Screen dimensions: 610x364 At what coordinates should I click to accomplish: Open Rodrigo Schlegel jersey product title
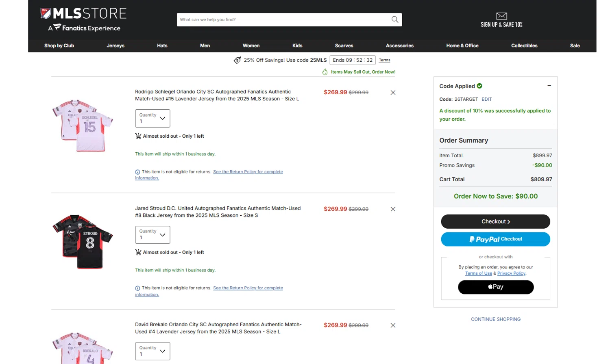217,95
